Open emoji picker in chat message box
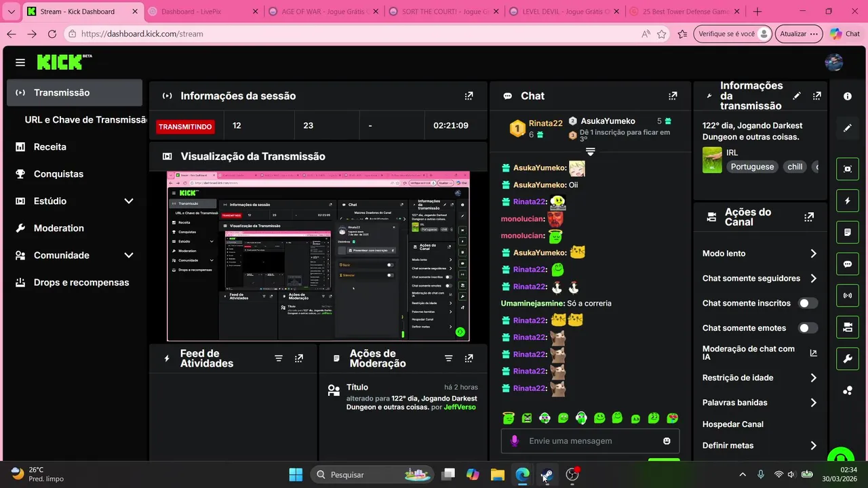This screenshot has width=868, height=488. (x=667, y=441)
